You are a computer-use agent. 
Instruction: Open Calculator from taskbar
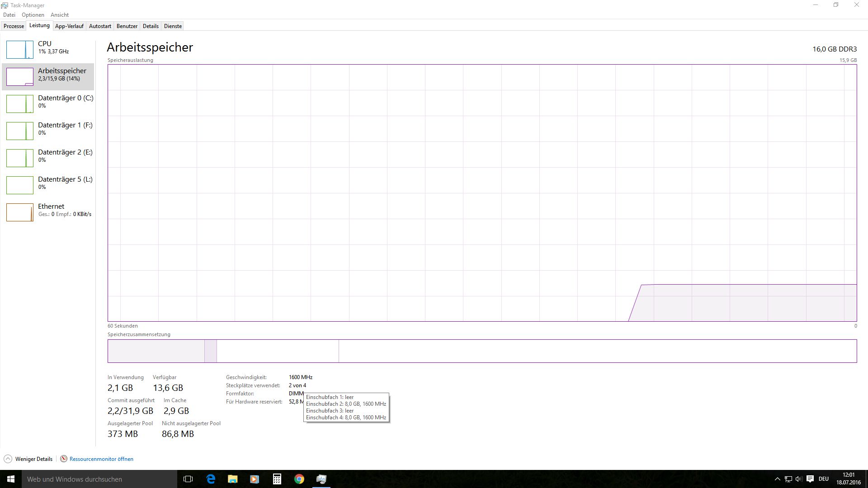tap(277, 479)
